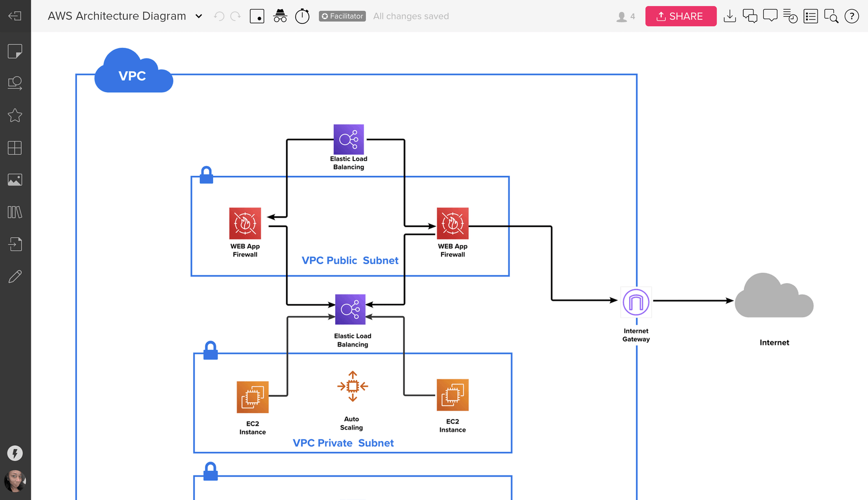Open the shapes tool in the sidebar
Viewport: 868px width, 500px height.
pos(15,83)
